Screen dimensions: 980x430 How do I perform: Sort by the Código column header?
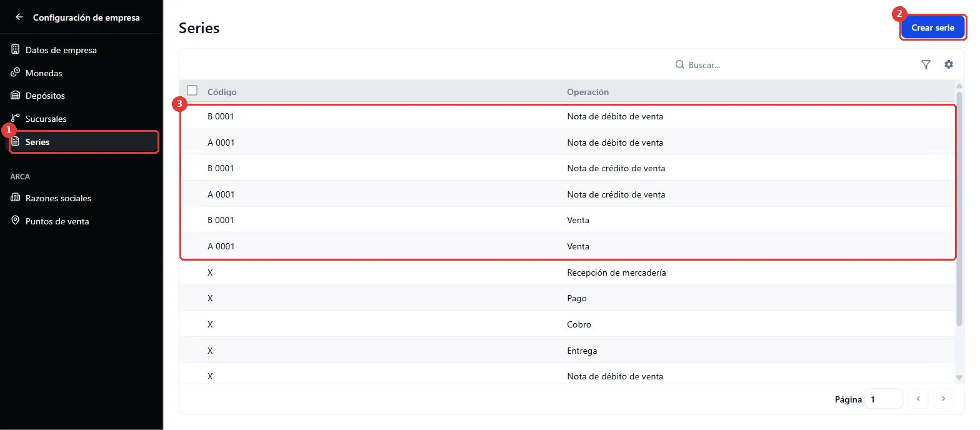coord(222,92)
